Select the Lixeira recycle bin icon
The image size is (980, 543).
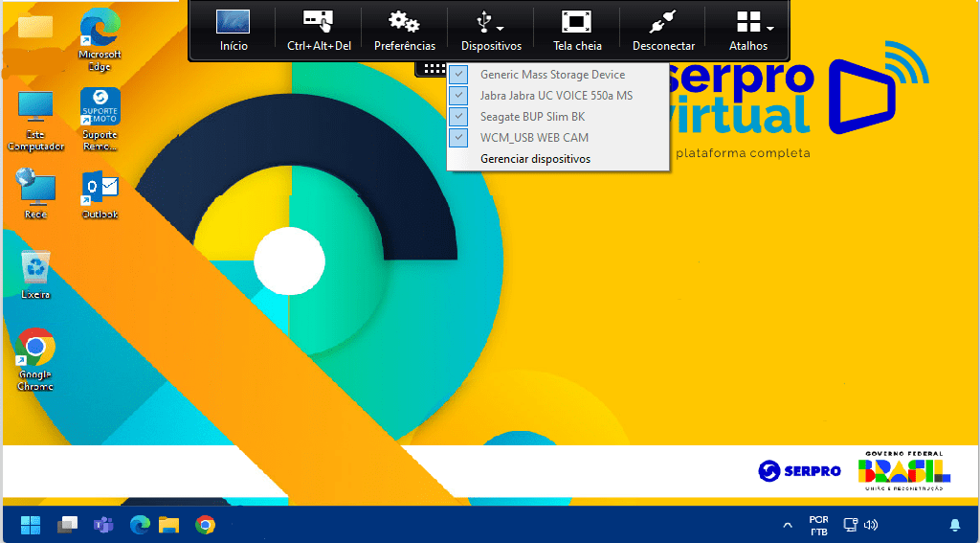35,275
